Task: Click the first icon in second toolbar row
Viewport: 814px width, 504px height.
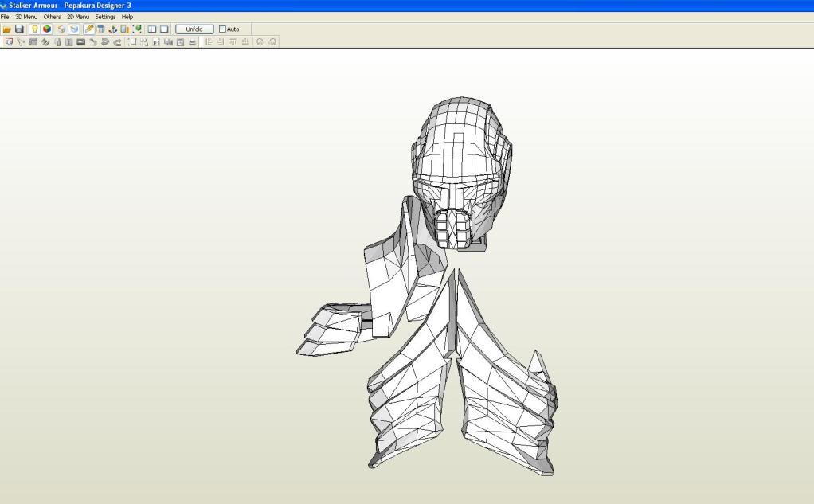Action: (9, 42)
